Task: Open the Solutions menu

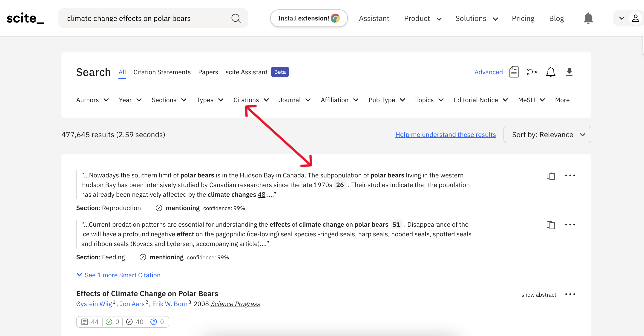Action: coord(477,18)
